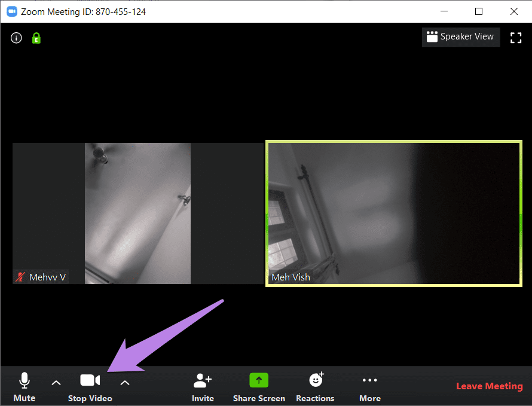The height and width of the screenshot is (406, 532).
Task: Click the Meh Vish name label
Action: (291, 277)
